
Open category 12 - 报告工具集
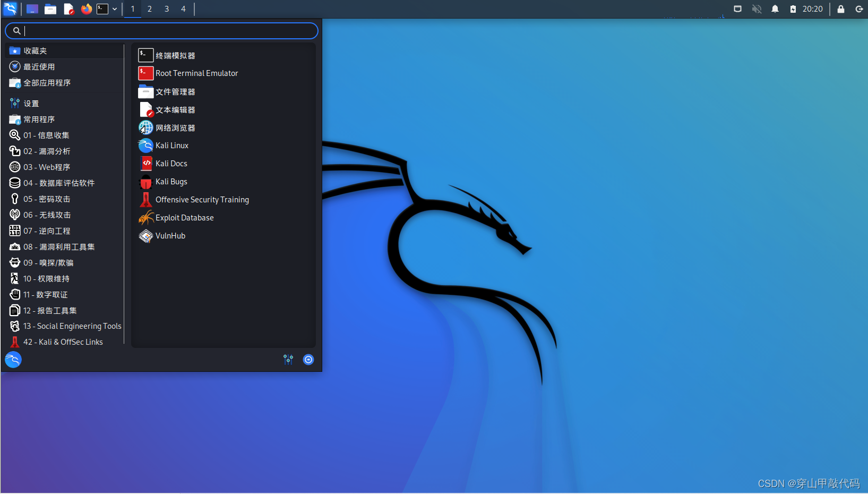coord(64,311)
